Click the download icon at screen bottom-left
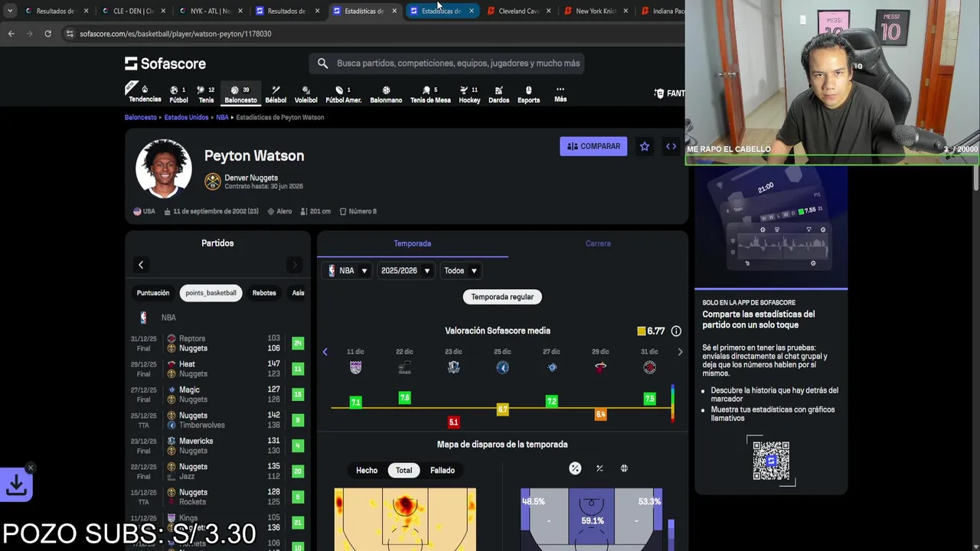980x551 pixels. pos(17,484)
